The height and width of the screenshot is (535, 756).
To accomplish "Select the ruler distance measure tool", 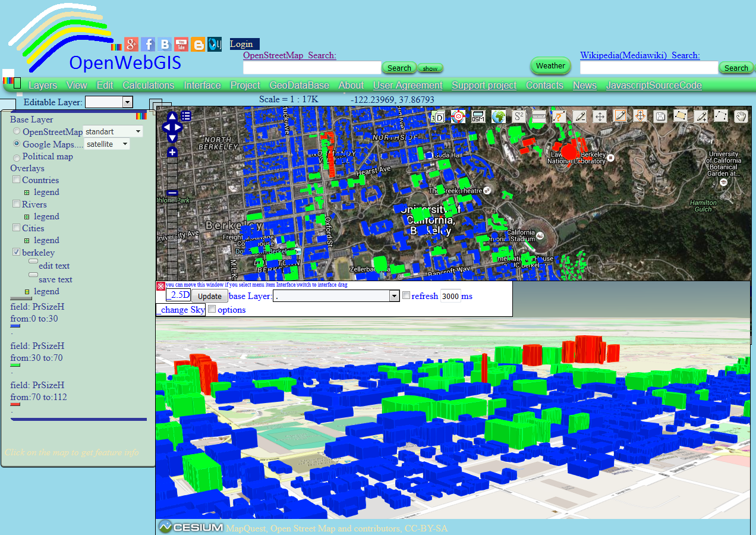I will (538, 117).
